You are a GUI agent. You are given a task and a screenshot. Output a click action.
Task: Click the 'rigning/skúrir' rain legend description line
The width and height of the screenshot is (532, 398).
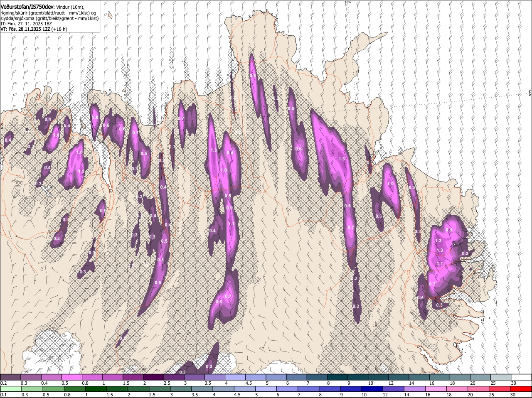48,13
